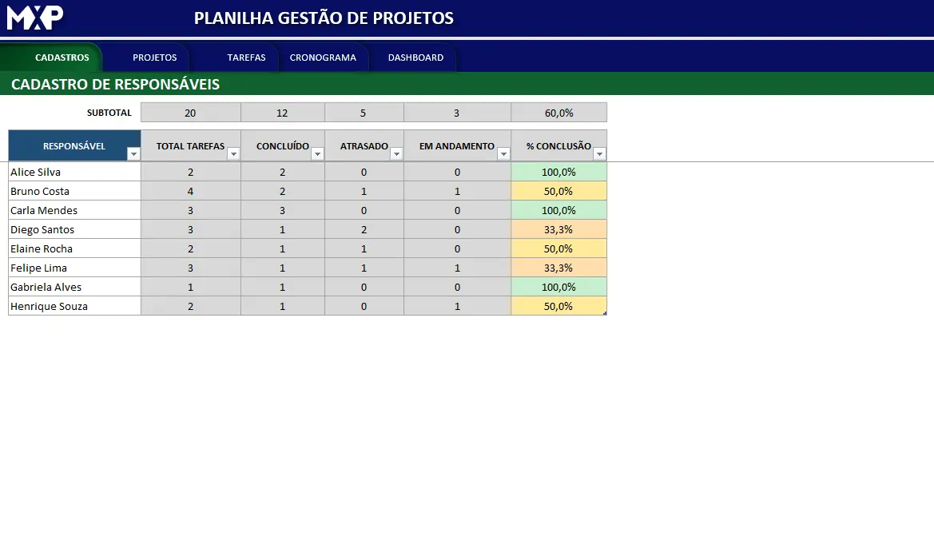Select the Gabriela Alves name cell

point(74,287)
